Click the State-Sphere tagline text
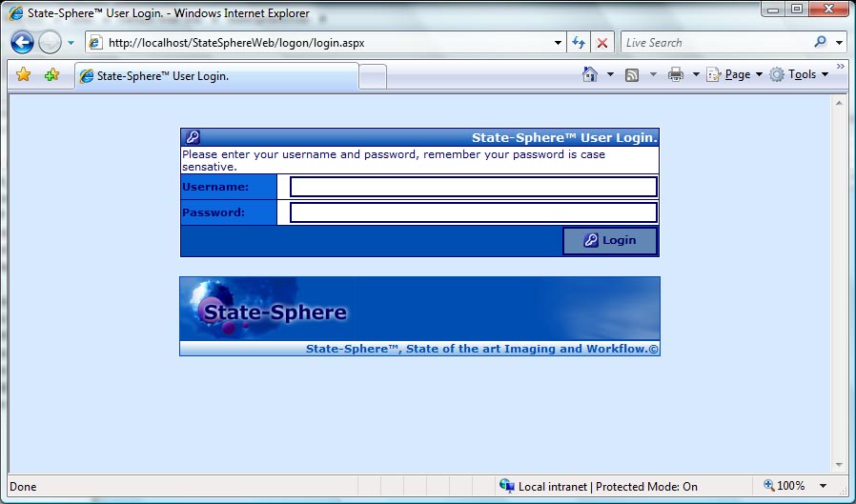This screenshot has width=856, height=504. click(482, 349)
